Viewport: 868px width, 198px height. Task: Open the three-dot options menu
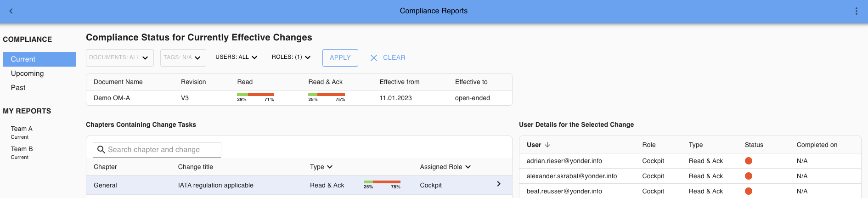tap(857, 11)
